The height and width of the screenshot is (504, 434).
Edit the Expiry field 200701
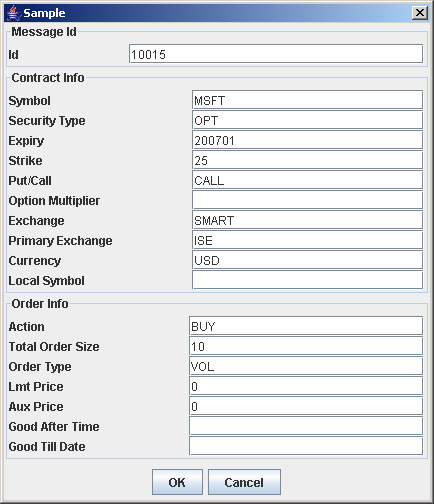pos(307,140)
